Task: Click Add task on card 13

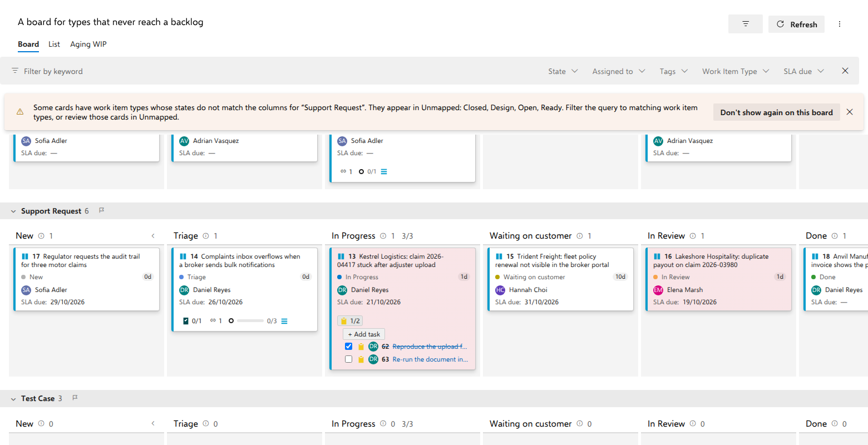Action: [x=364, y=334]
